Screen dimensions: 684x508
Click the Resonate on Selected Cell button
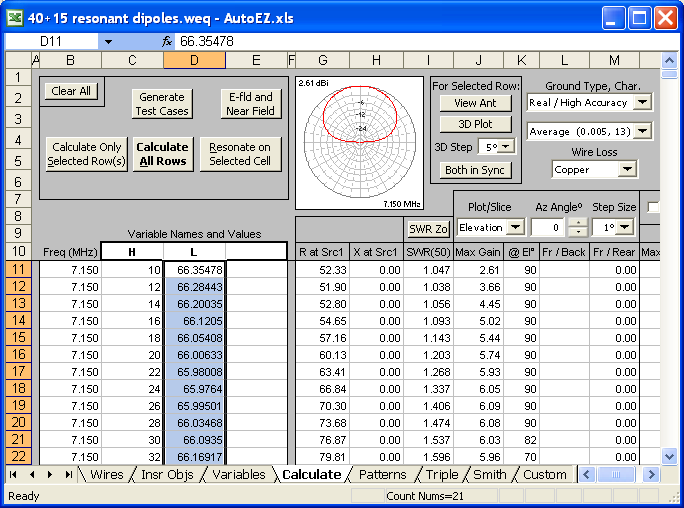[x=240, y=154]
